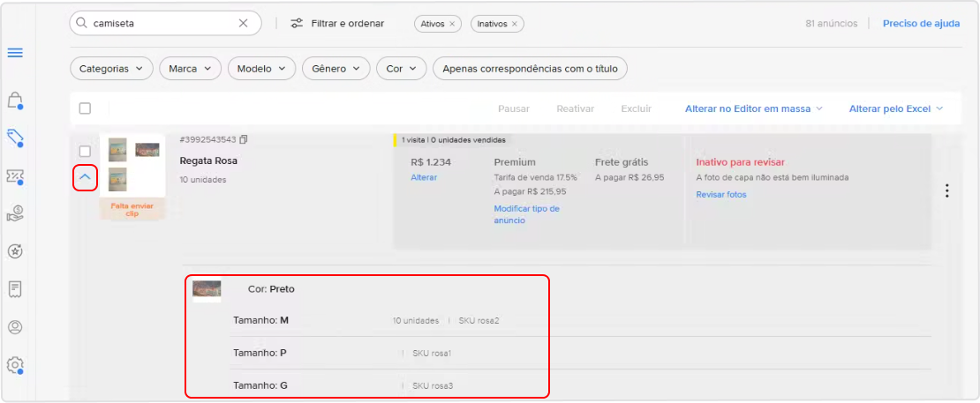Open the settings gear sidebar icon
The width and height of the screenshot is (980, 403).
pyautogui.click(x=15, y=364)
